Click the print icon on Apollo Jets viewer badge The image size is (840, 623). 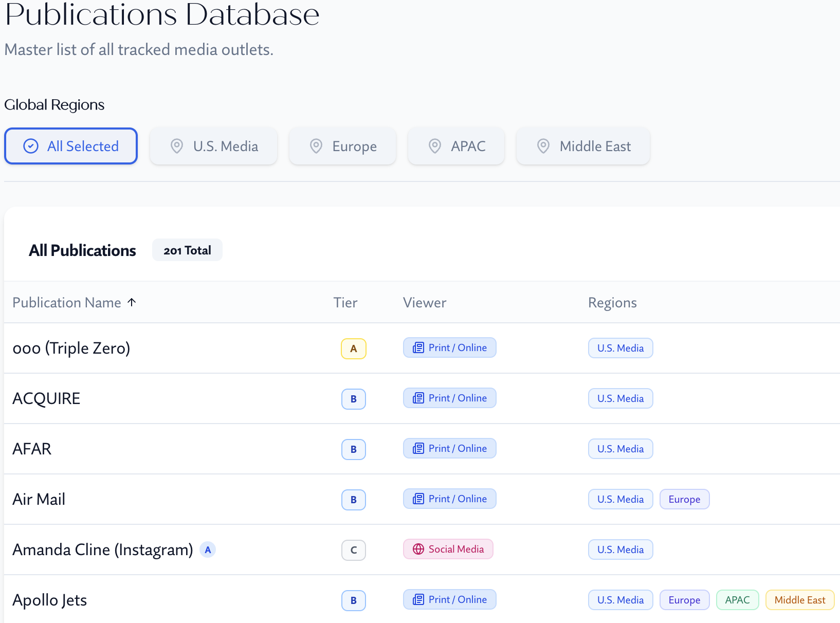pos(418,599)
